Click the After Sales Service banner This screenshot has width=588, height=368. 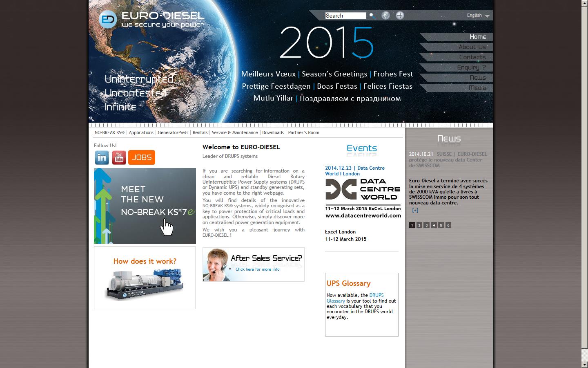tap(254, 265)
